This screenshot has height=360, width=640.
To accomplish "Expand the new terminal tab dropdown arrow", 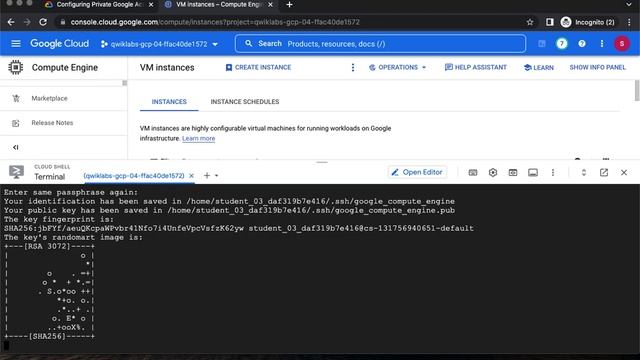I will 217,176.
